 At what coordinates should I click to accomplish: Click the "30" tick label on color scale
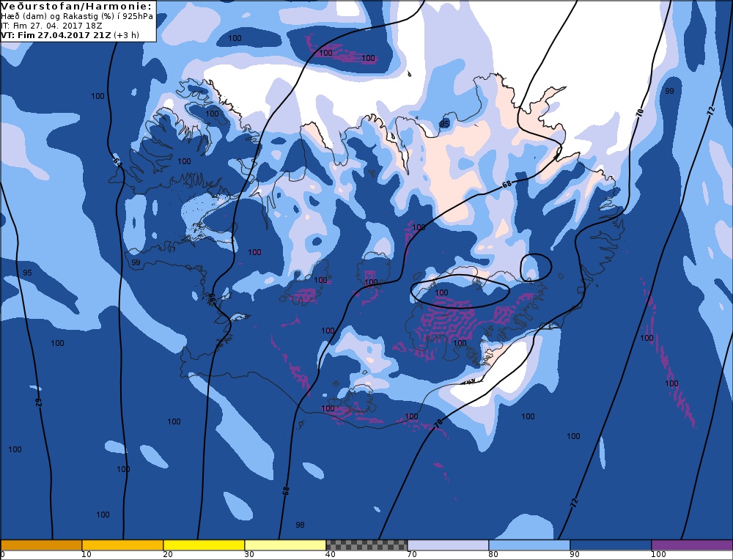tap(249, 554)
